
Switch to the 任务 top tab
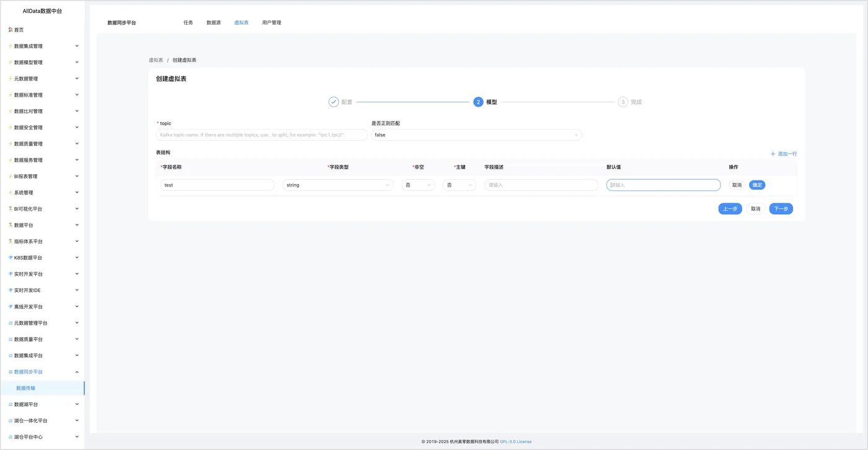tap(188, 22)
